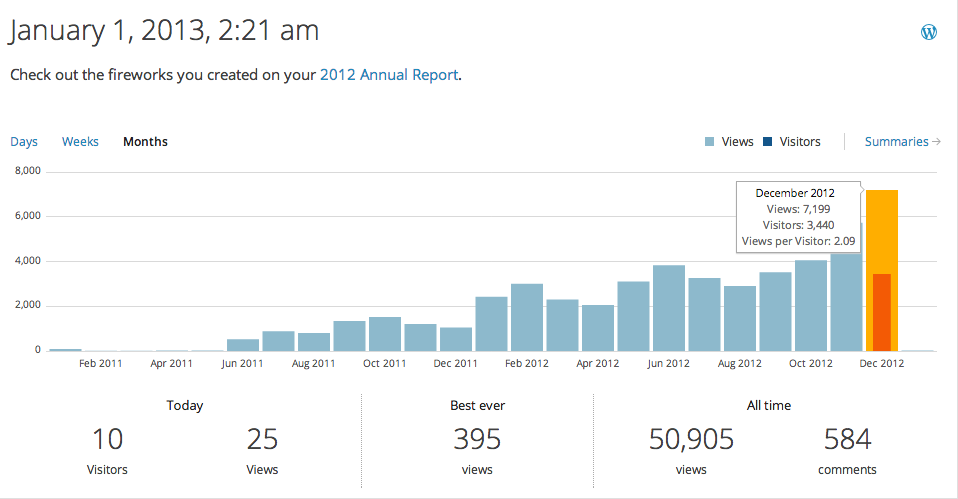
Task: Open the 2012 Annual Report link
Action: coord(389,75)
